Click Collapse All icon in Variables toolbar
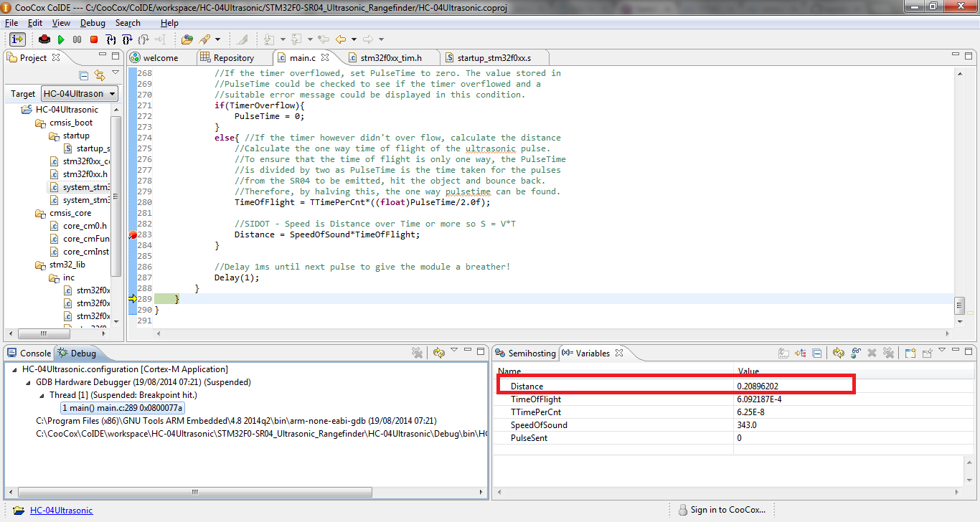 click(817, 353)
